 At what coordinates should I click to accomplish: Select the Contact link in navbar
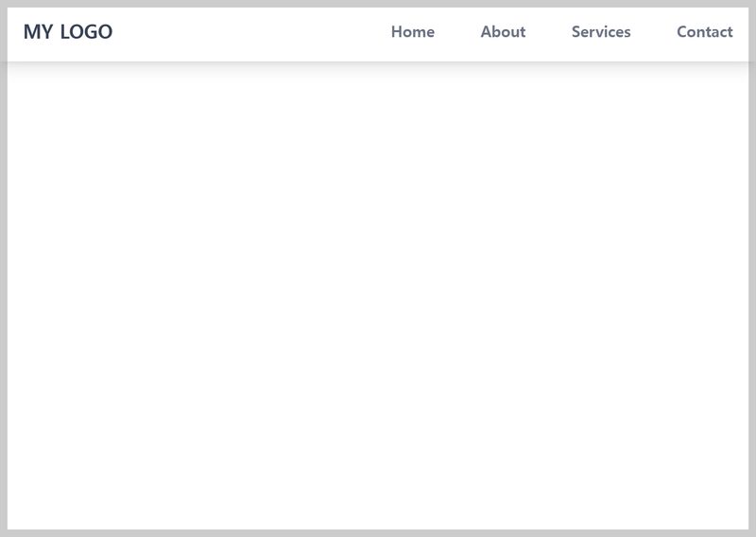click(x=704, y=32)
